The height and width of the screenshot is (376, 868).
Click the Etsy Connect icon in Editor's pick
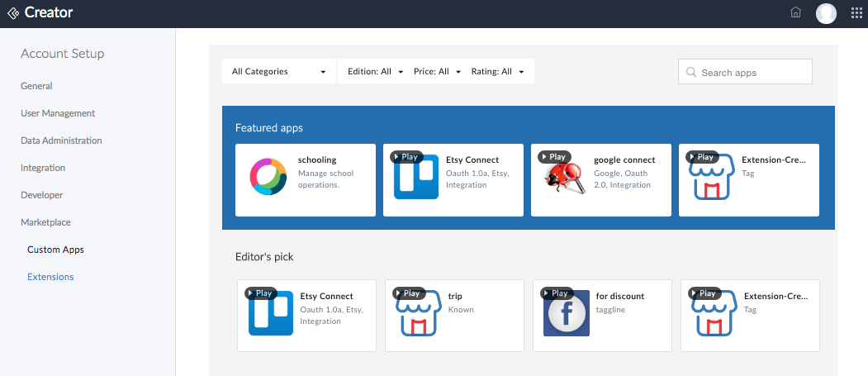click(271, 313)
